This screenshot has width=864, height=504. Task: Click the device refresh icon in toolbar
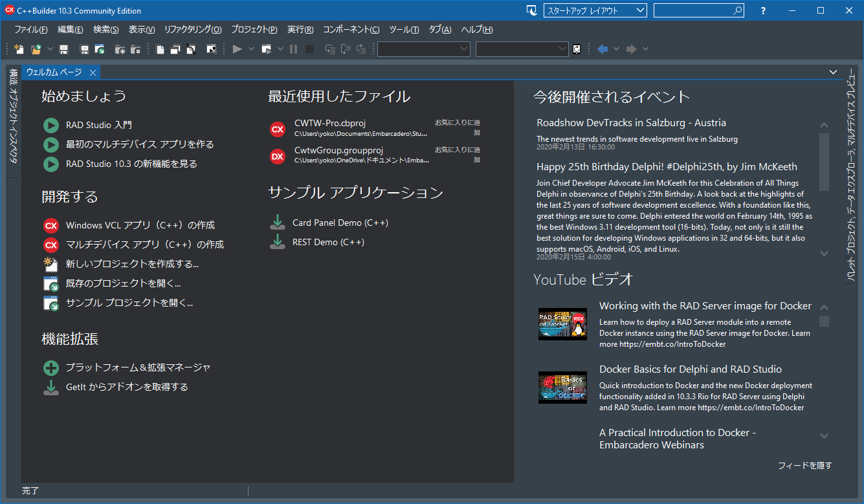click(577, 49)
